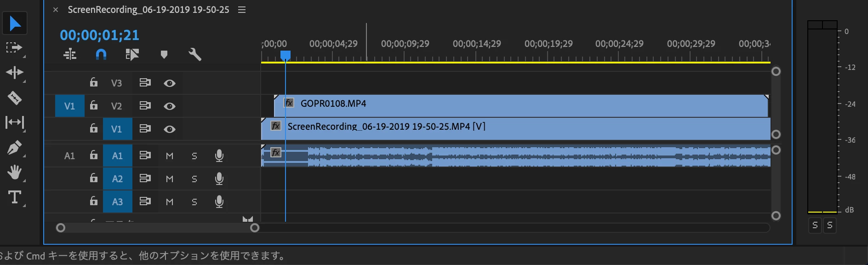This screenshot has height=265, width=868.
Task: Toggle sync lock on V2
Action: coord(145,106)
